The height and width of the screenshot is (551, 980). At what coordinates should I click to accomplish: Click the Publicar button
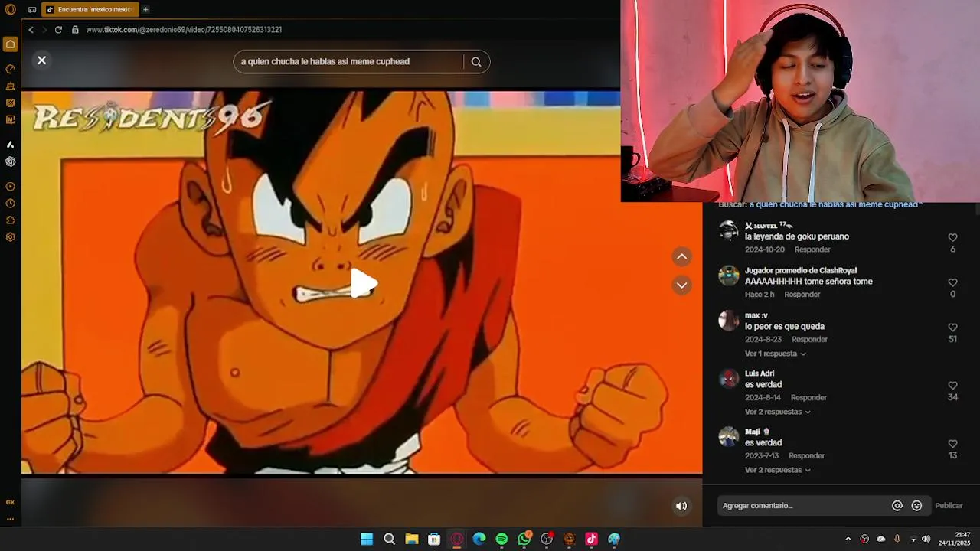pyautogui.click(x=949, y=506)
